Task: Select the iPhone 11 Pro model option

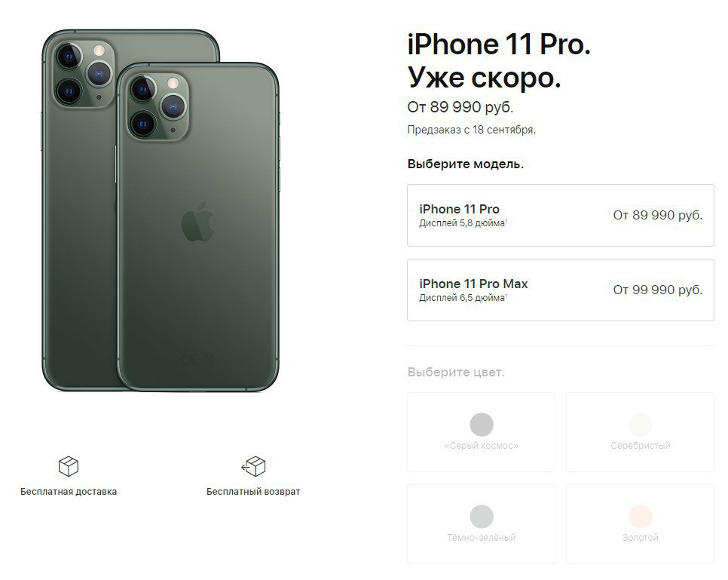Action: (x=561, y=215)
